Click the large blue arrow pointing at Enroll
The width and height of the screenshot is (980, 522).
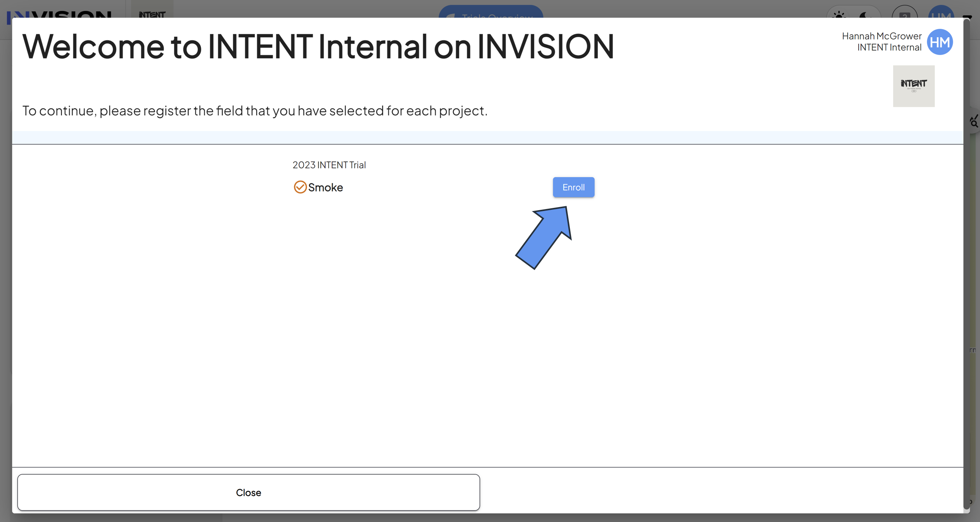click(x=543, y=237)
